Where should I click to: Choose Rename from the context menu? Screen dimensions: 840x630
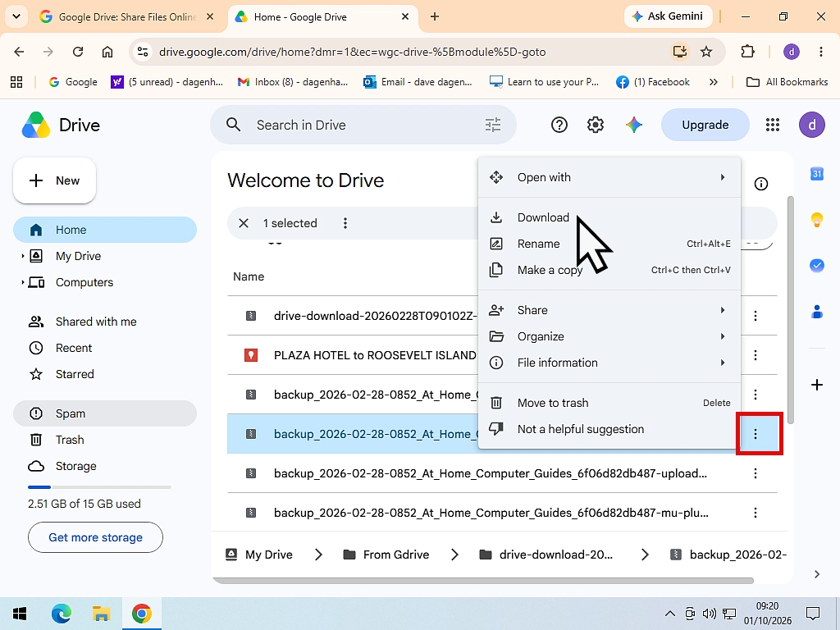point(609,244)
